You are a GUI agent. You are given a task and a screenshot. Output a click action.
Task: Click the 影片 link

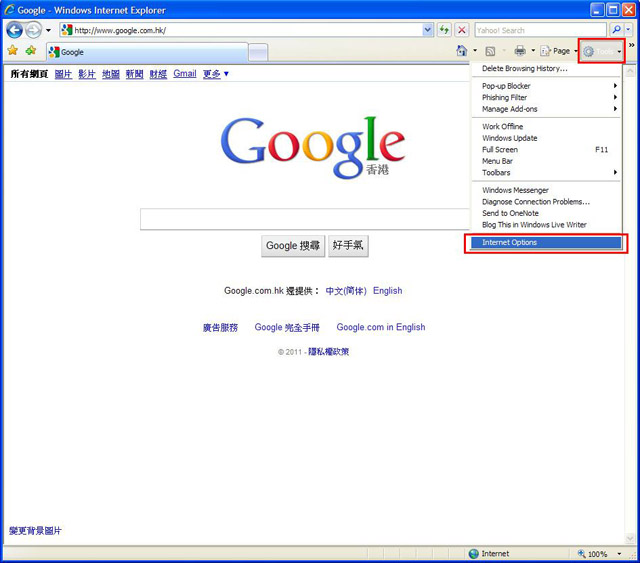click(x=87, y=74)
